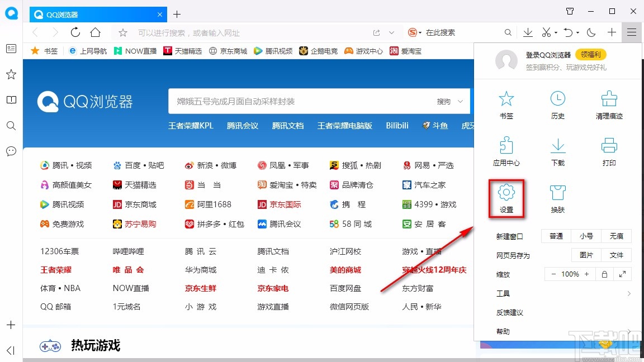Open 腾讯视频 bookmark bar item
The height and width of the screenshot is (362, 644).
[x=273, y=51]
